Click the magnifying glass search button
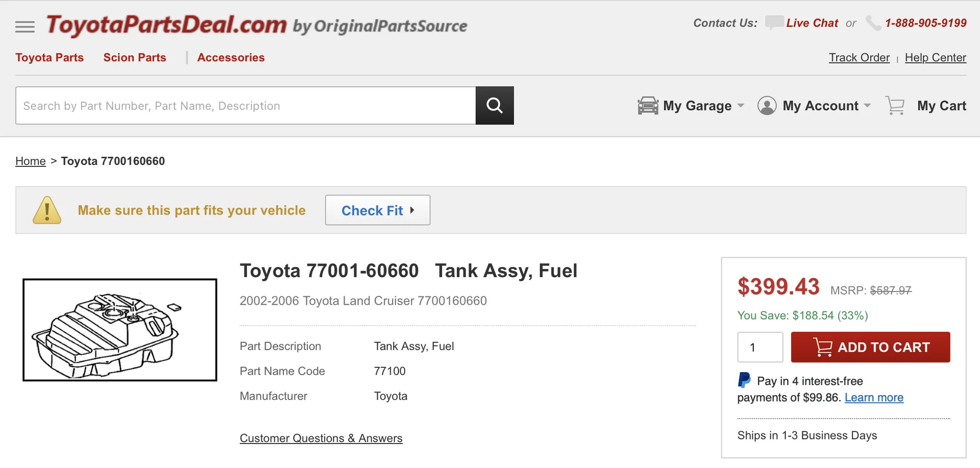 click(495, 106)
